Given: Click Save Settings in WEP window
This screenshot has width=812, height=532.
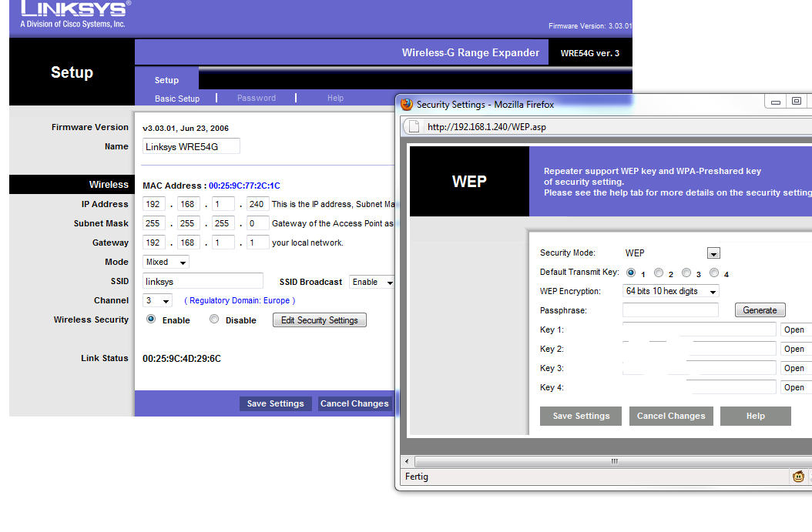Looking at the screenshot, I should (581, 416).
